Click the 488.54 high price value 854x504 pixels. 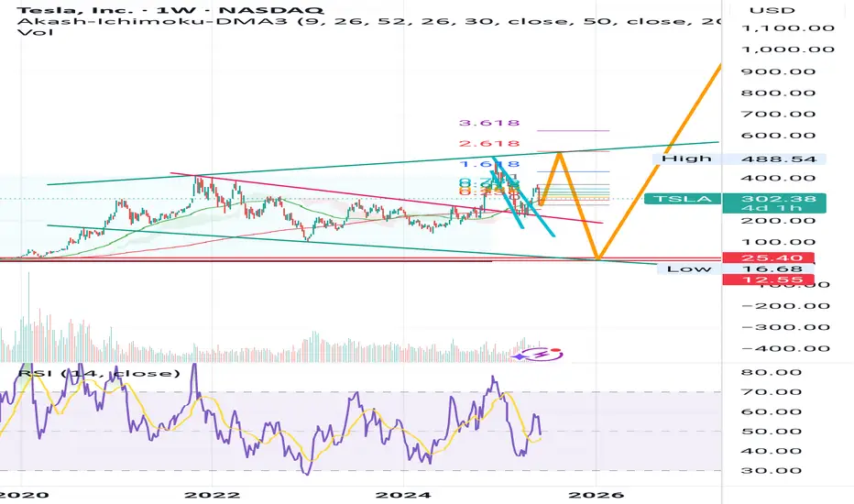pyautogui.click(x=778, y=159)
